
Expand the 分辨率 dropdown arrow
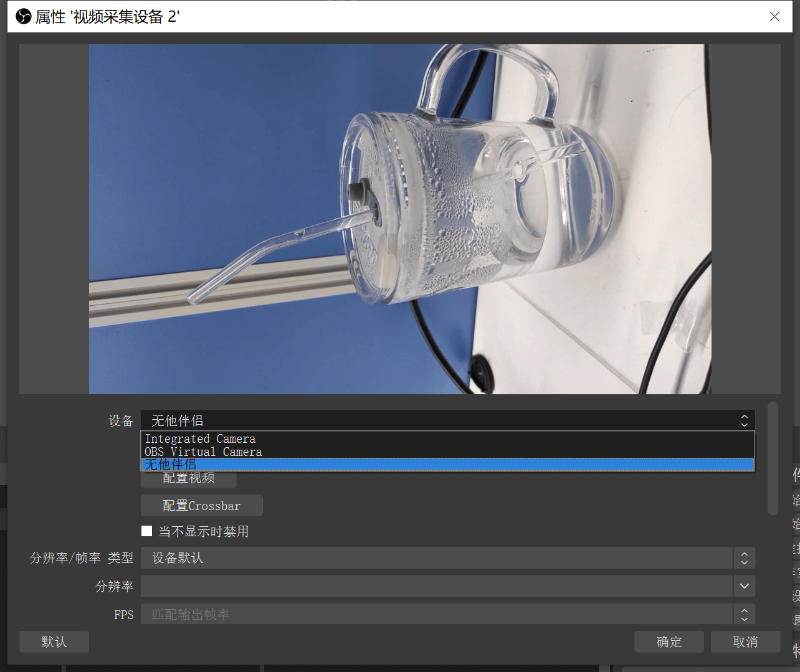point(744,586)
